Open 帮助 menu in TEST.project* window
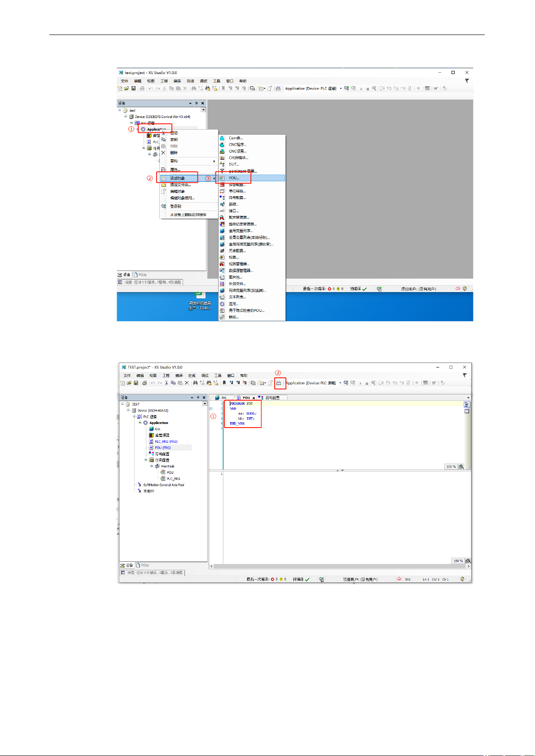535x756 pixels. coord(244,376)
